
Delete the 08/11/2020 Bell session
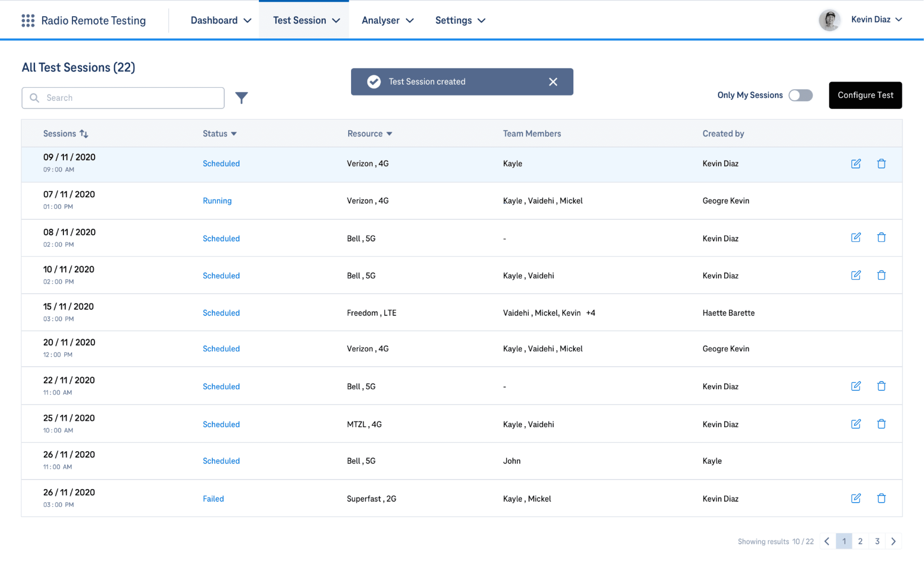pos(881,237)
